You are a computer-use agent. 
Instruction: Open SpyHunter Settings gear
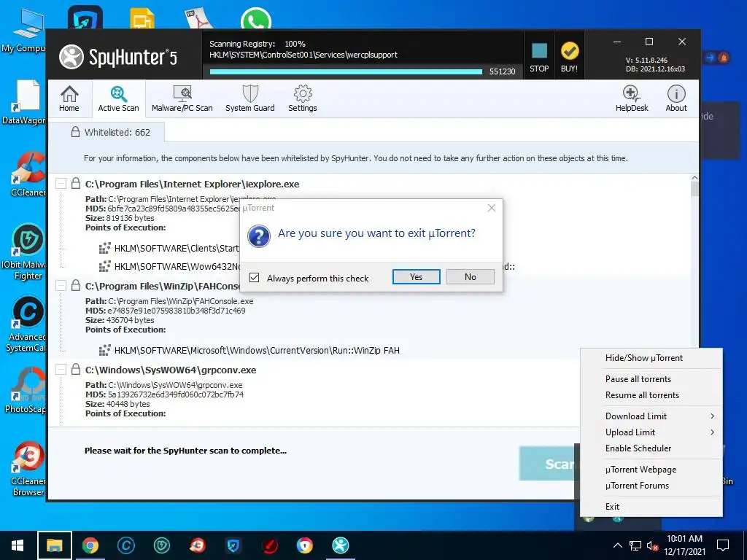[303, 98]
